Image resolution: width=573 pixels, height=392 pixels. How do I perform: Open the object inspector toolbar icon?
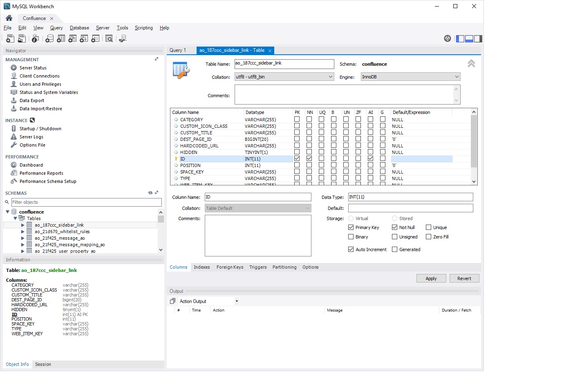[x=36, y=38]
